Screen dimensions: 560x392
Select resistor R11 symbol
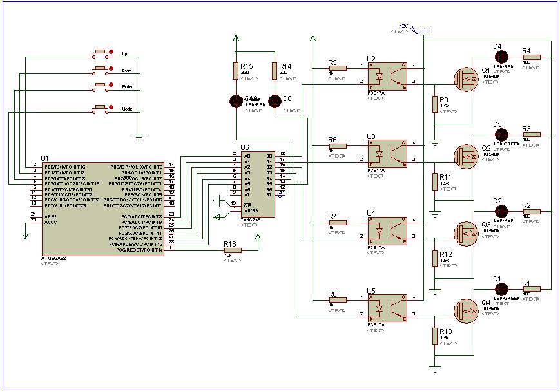coord(434,182)
